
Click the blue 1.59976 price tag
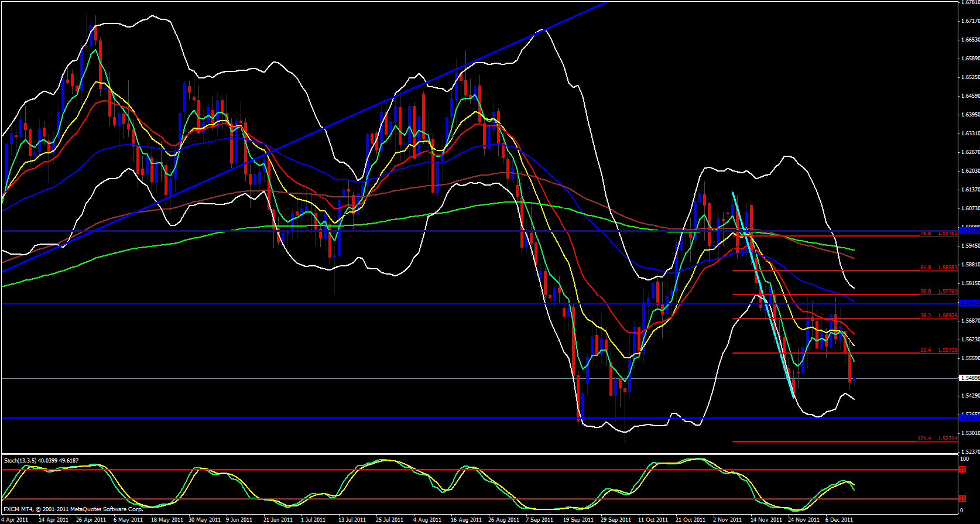[x=969, y=231]
